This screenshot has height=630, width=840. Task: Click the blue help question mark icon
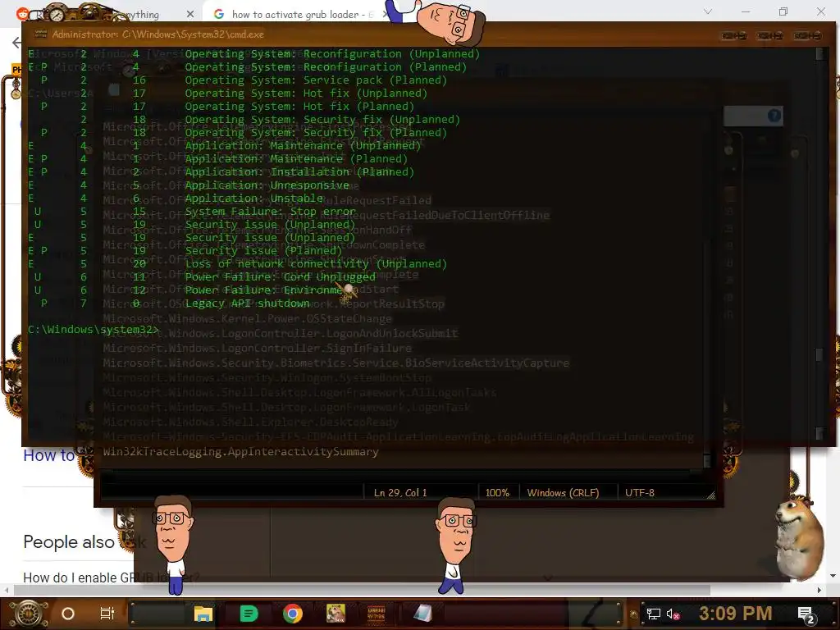[774, 115]
